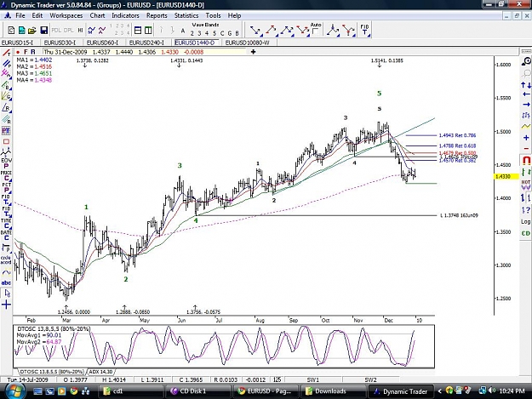Select the red up-swing wave tool

(x=271, y=31)
